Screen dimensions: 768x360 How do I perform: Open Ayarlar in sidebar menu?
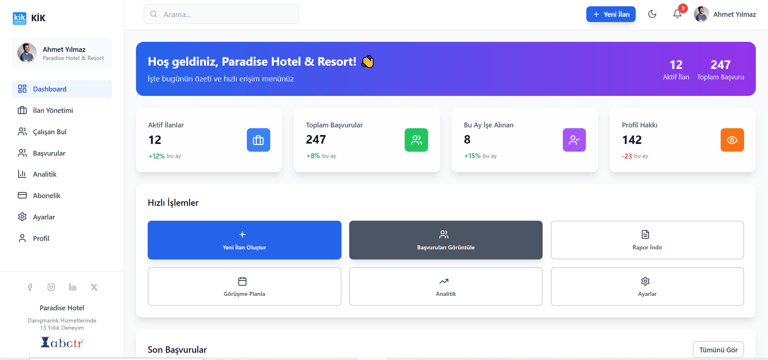[x=62, y=217]
